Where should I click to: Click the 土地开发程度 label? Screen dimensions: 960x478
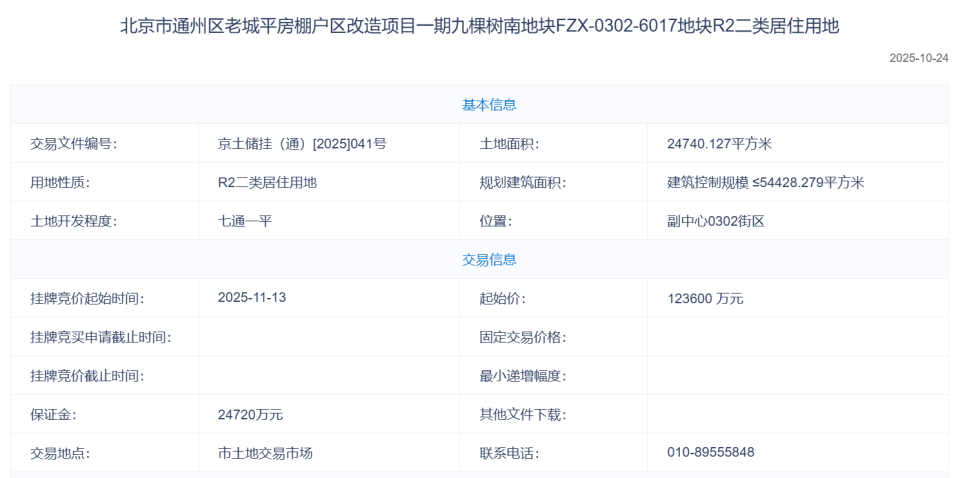(73, 221)
